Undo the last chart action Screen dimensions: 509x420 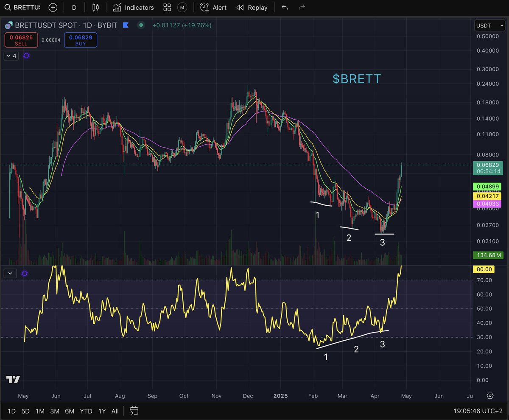[285, 8]
